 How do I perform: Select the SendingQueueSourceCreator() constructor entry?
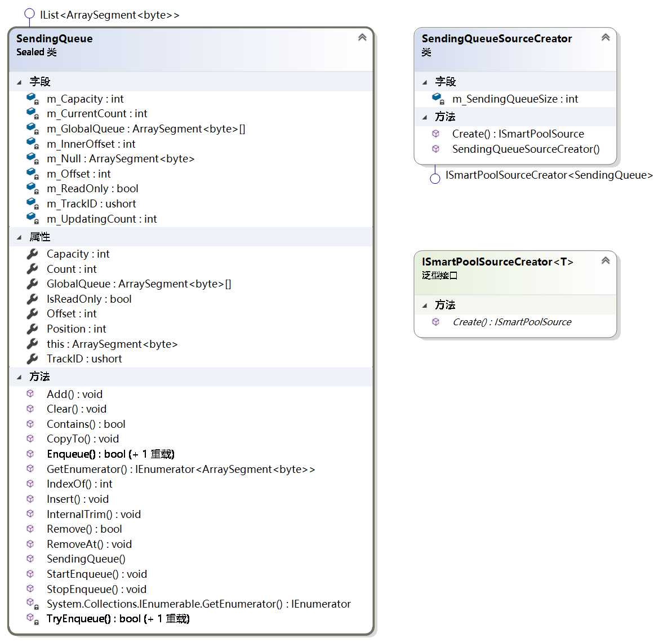(x=526, y=149)
